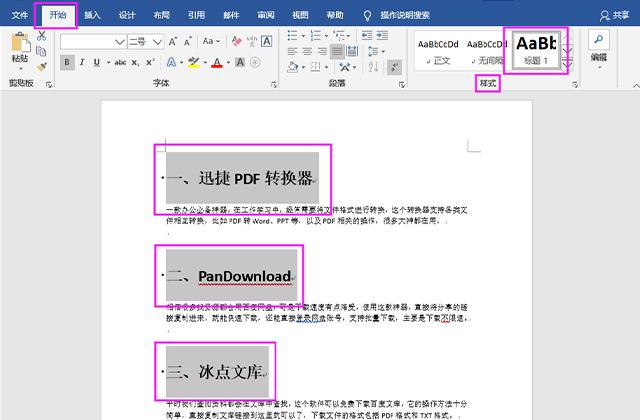Toggle strikethrough abc formatting
This screenshot has width=640, height=420.
tap(121, 62)
